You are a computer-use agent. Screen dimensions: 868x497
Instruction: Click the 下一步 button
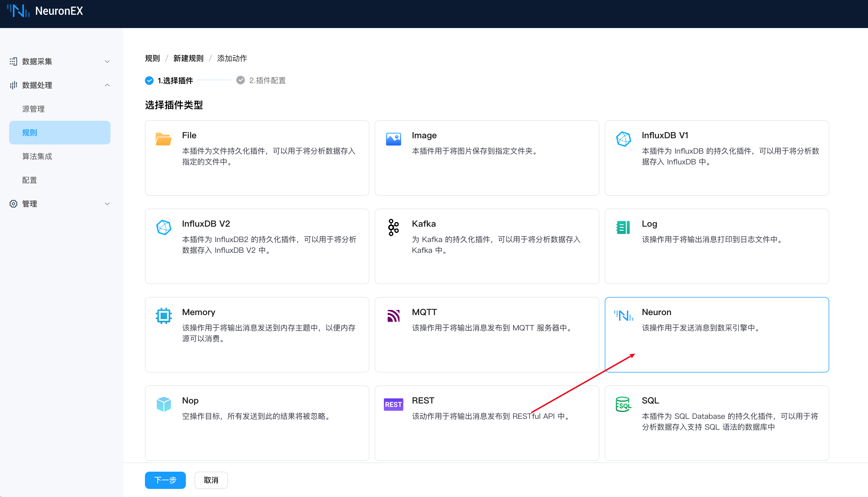point(165,480)
